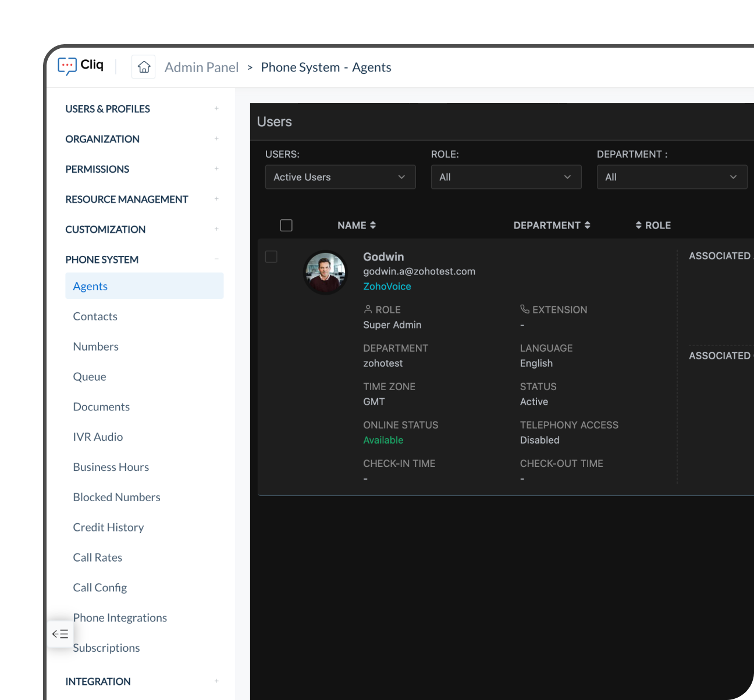Go back via the Admin Panel breadcrumb

coord(201,67)
